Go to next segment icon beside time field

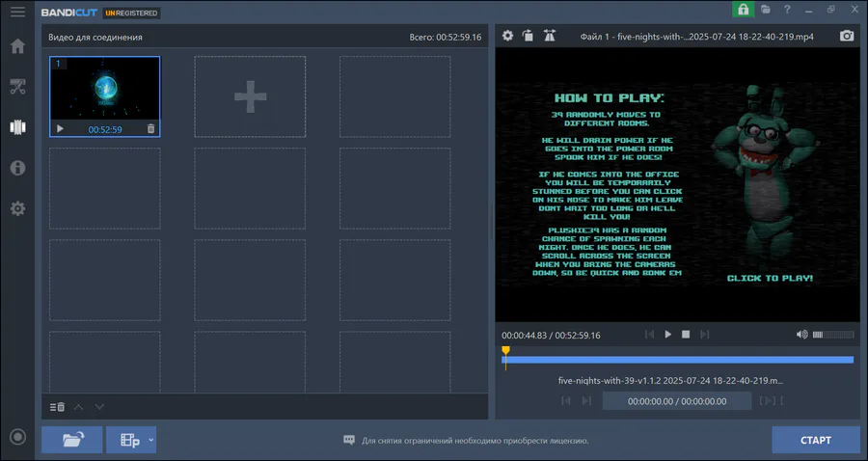coord(586,400)
